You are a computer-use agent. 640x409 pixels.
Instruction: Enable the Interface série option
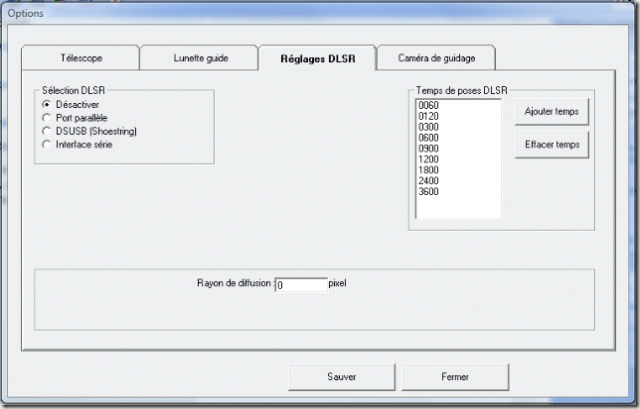point(46,144)
